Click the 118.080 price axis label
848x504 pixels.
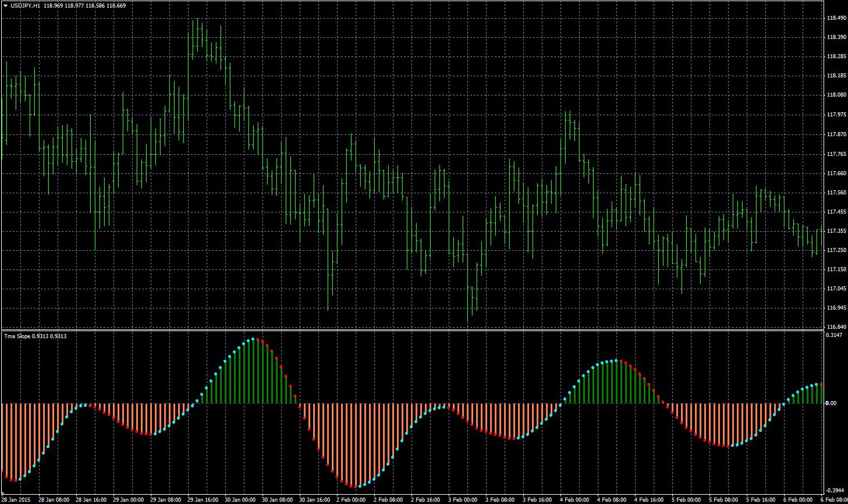[836, 95]
